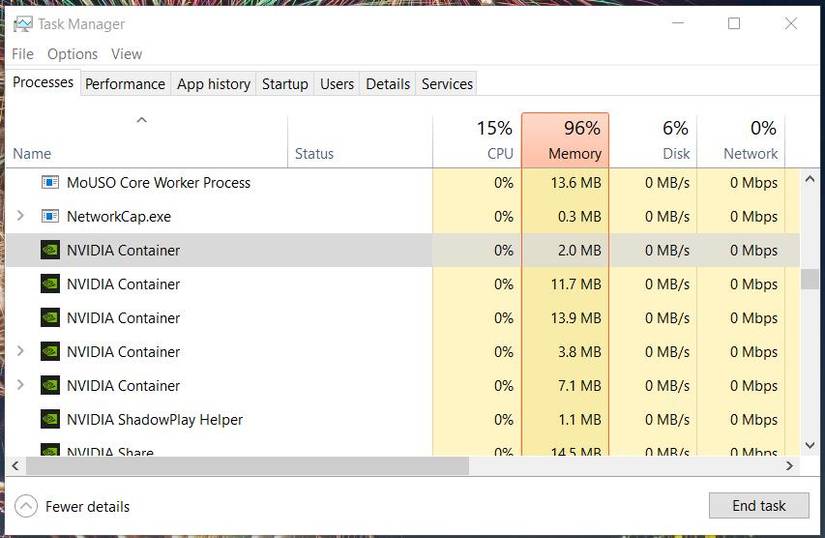Click the End task button
Viewport: 825px width, 538px height.
759,506
